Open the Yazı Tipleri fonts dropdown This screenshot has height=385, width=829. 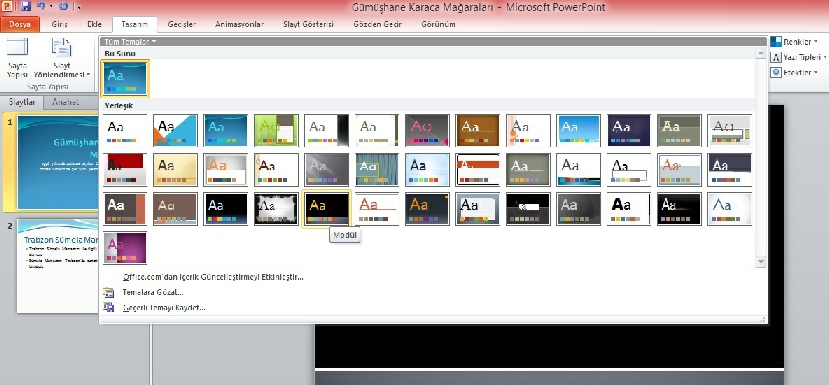point(798,57)
